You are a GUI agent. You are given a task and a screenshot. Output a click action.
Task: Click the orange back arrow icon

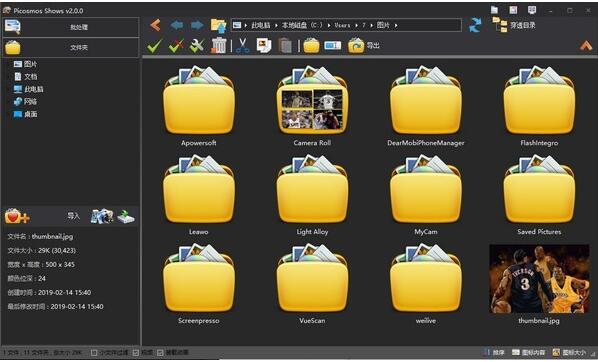click(155, 25)
